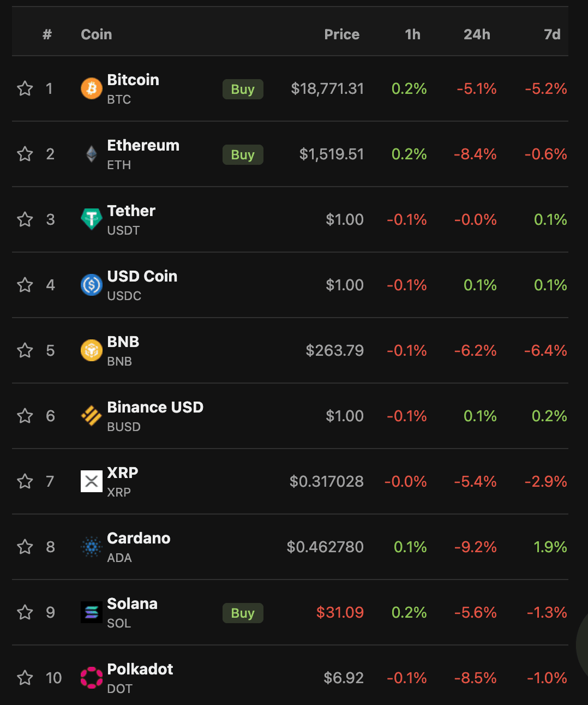Star XRP as a favorite

point(25,481)
